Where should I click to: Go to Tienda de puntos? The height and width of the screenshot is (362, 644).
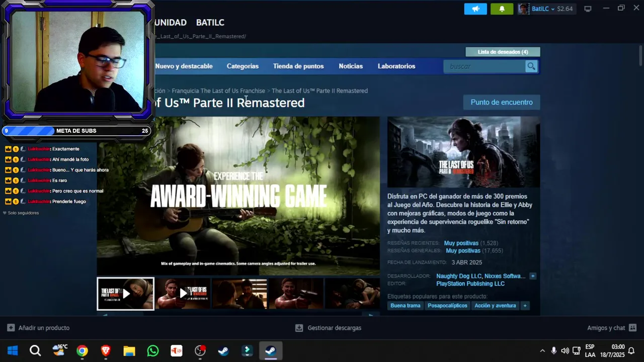click(x=298, y=66)
